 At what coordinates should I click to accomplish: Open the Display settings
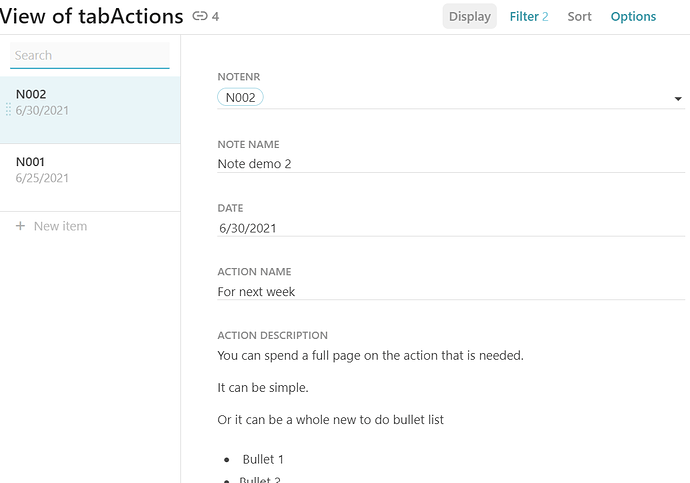click(469, 16)
